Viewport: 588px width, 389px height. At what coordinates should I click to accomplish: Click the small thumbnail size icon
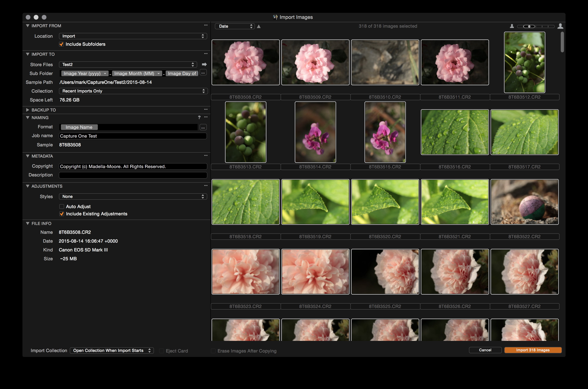[512, 26]
